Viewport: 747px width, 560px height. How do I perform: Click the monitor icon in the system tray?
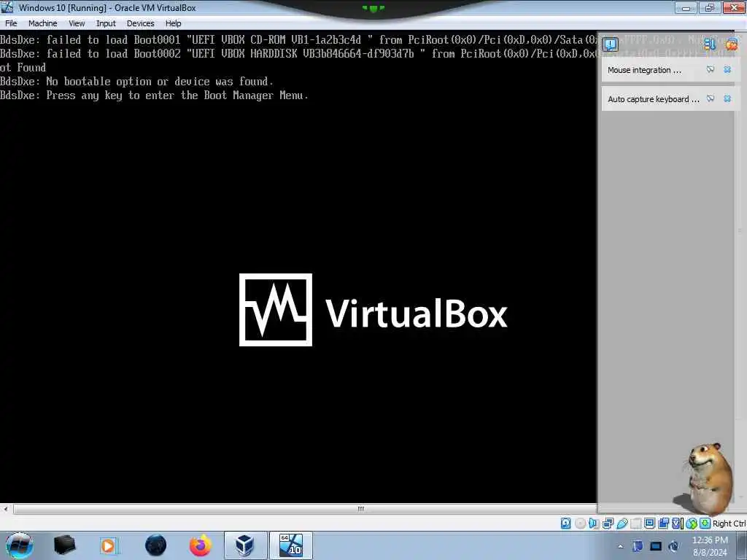[x=656, y=546]
